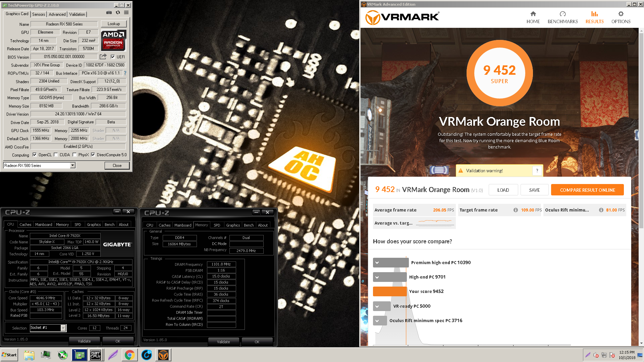Click the Validation warning help button
This screenshot has width=644, height=362.
pos(537,171)
